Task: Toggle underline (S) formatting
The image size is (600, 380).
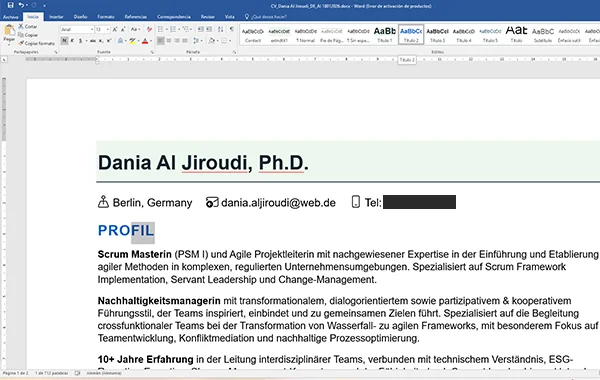Action: point(80,41)
